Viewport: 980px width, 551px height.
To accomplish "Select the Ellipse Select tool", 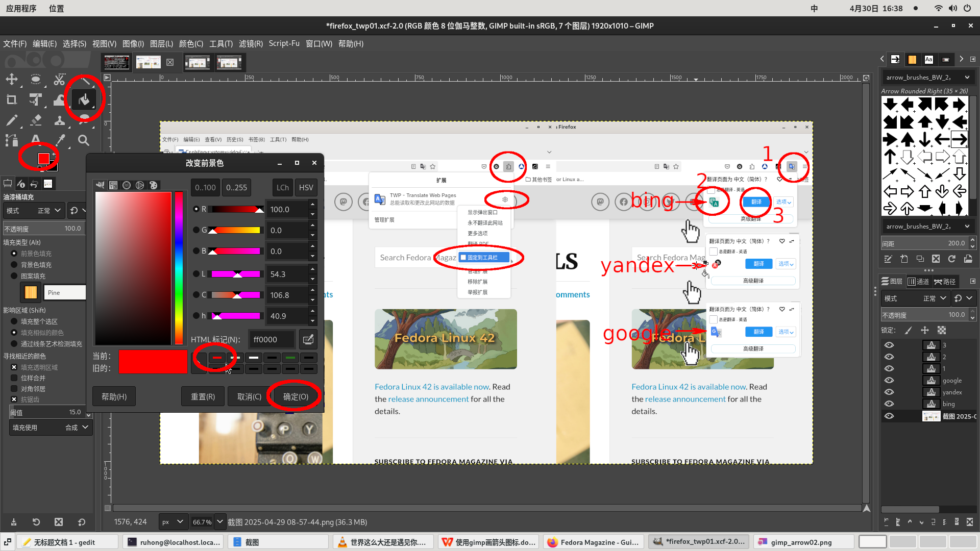I will coord(35,79).
